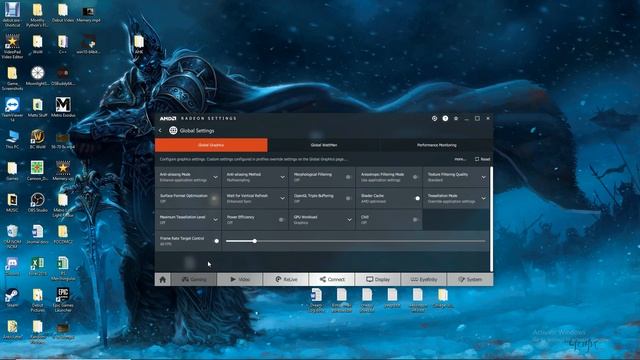The width and height of the screenshot is (640, 360).
Task: Switch to the Global WattMan tab
Action: click(x=324, y=145)
